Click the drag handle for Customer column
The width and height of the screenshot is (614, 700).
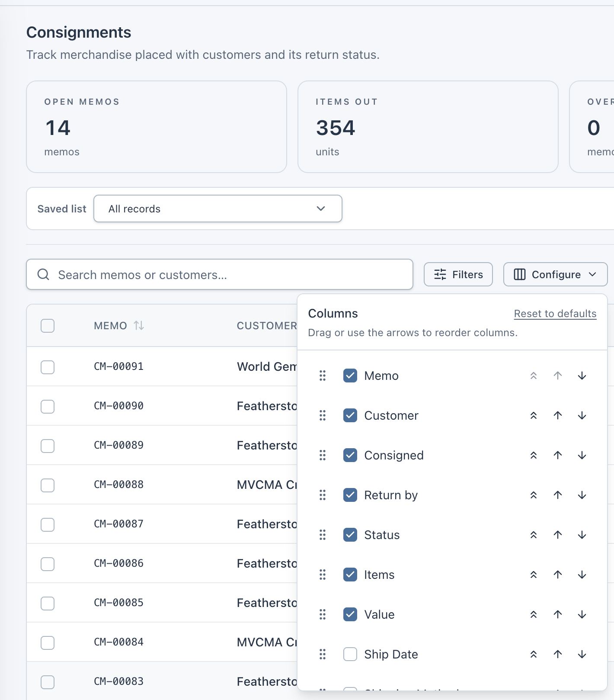point(323,415)
